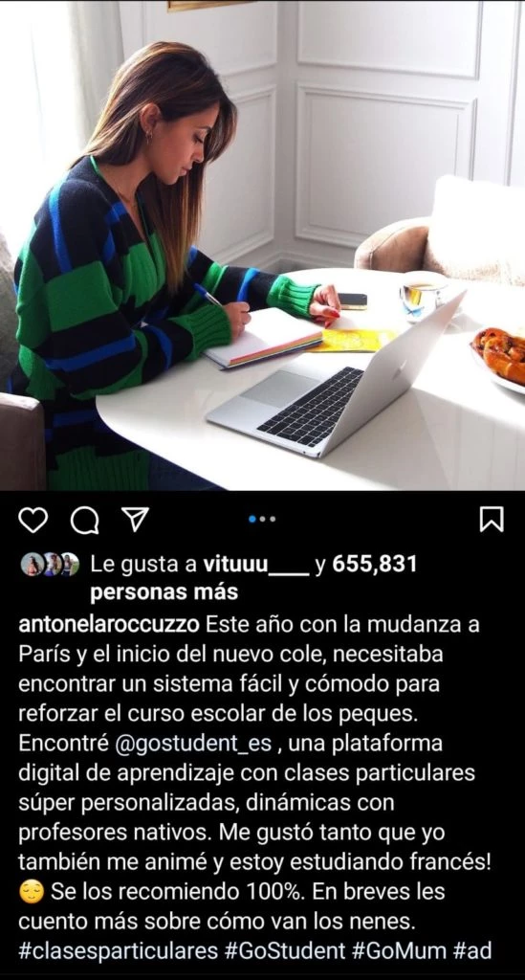The height and width of the screenshot is (980, 525).
Task: Open vituuu____ profile from the likes line
Action: pos(256,565)
